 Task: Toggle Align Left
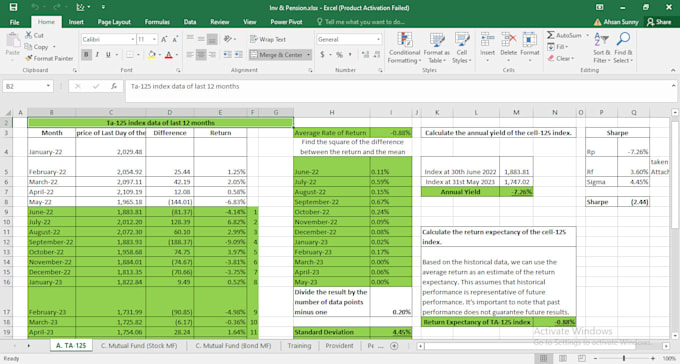190,55
